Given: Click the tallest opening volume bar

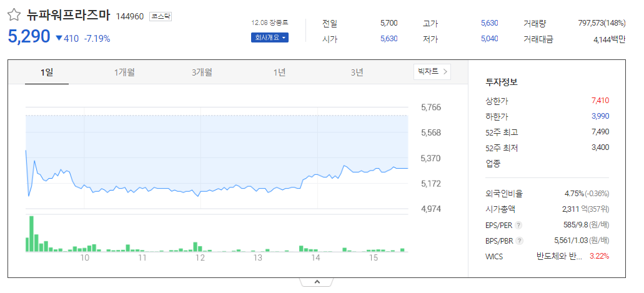Looking at the screenshot, I should coord(31,234).
